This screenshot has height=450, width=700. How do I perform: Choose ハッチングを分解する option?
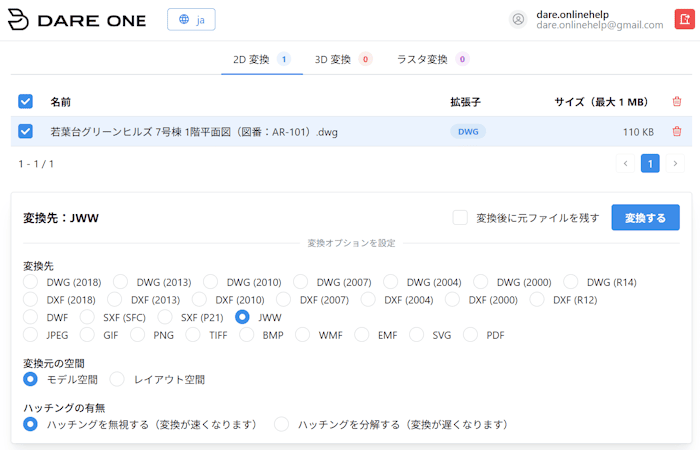click(281, 424)
